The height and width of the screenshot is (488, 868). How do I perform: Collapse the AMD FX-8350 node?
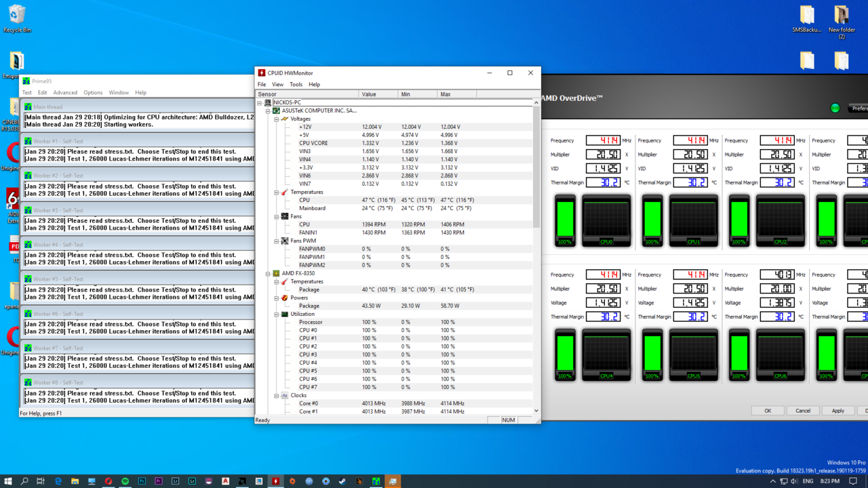coord(268,273)
